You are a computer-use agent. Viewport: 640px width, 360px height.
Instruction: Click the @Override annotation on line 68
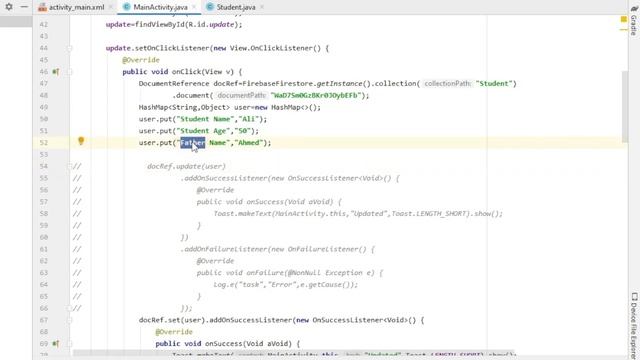tap(174, 332)
